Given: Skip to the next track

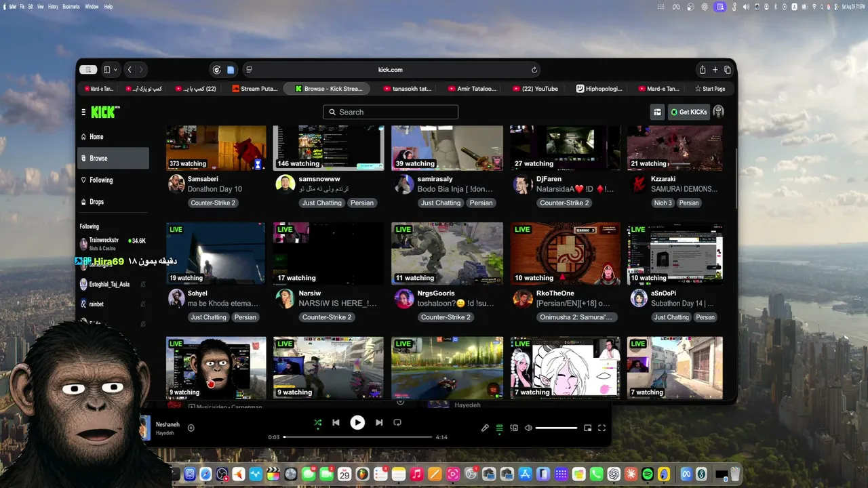Looking at the screenshot, I should point(379,422).
